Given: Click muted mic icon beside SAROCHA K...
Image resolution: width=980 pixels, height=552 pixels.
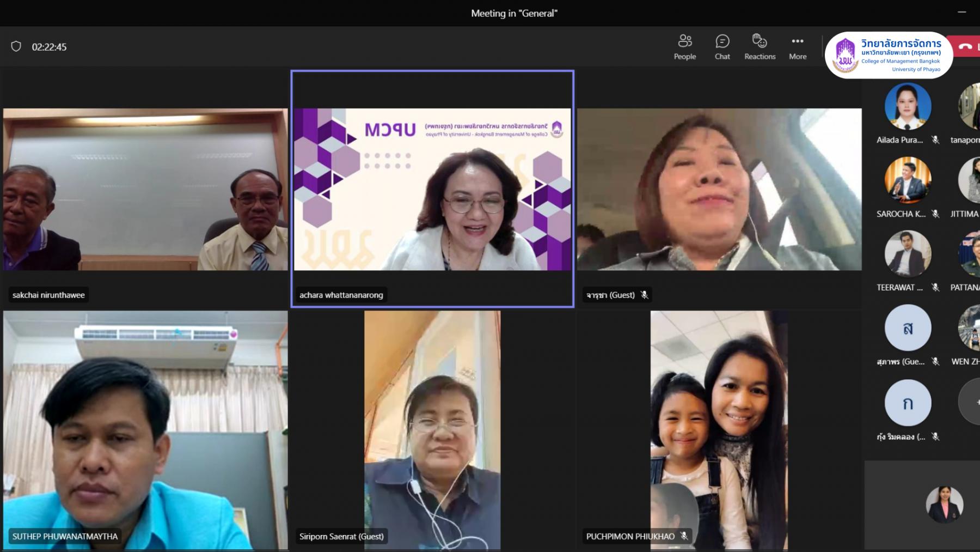Looking at the screenshot, I should (935, 214).
